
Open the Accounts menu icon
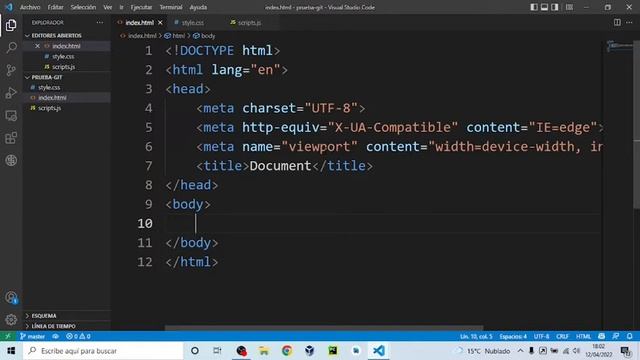coord(11,298)
